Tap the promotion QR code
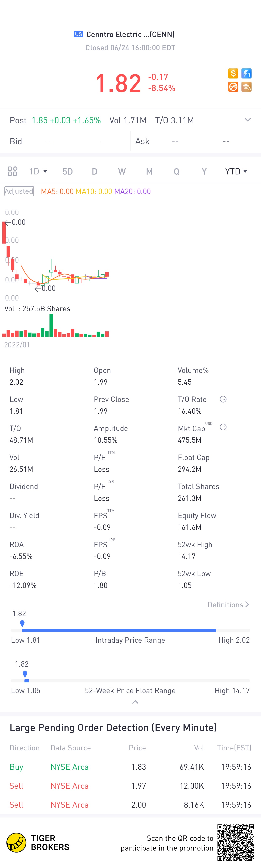 point(236,843)
